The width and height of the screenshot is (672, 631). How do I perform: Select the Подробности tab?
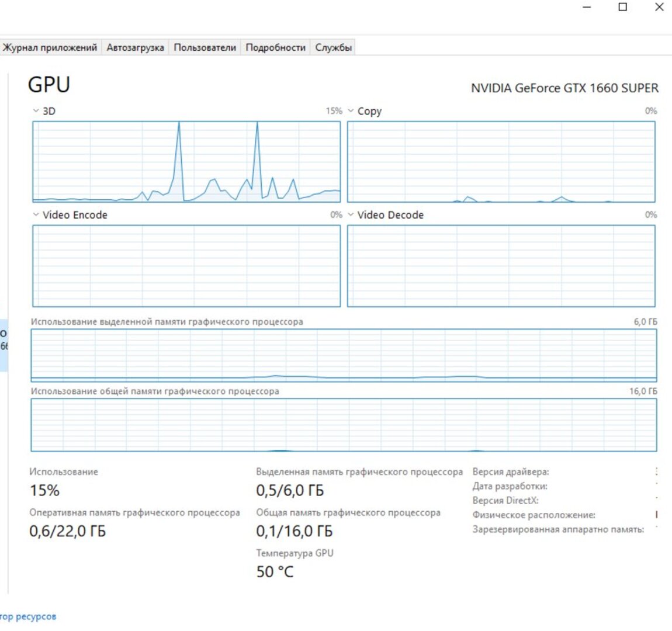click(x=275, y=47)
